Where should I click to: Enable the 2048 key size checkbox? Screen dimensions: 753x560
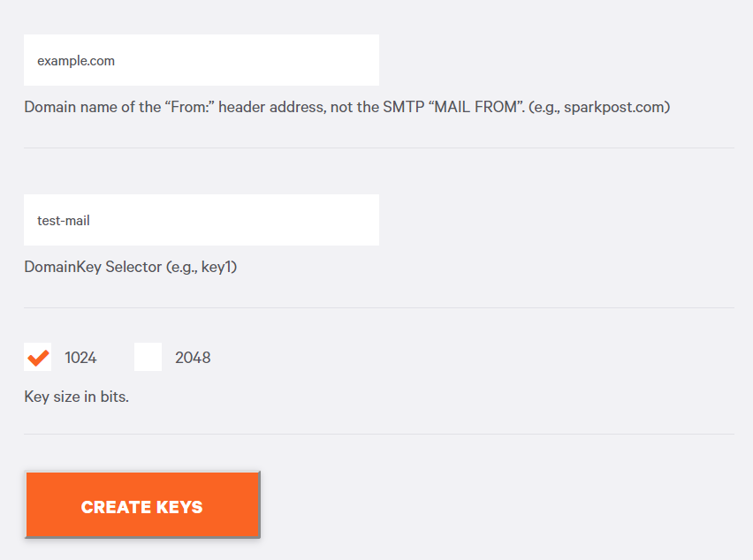tap(148, 357)
